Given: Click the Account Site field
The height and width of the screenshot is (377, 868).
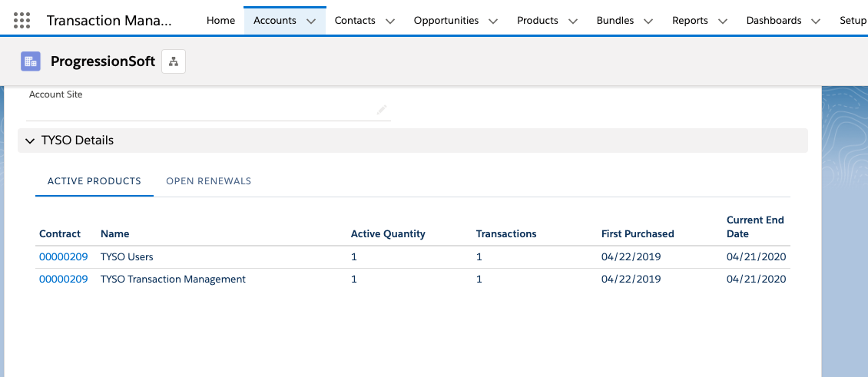Looking at the screenshot, I should pos(200,110).
